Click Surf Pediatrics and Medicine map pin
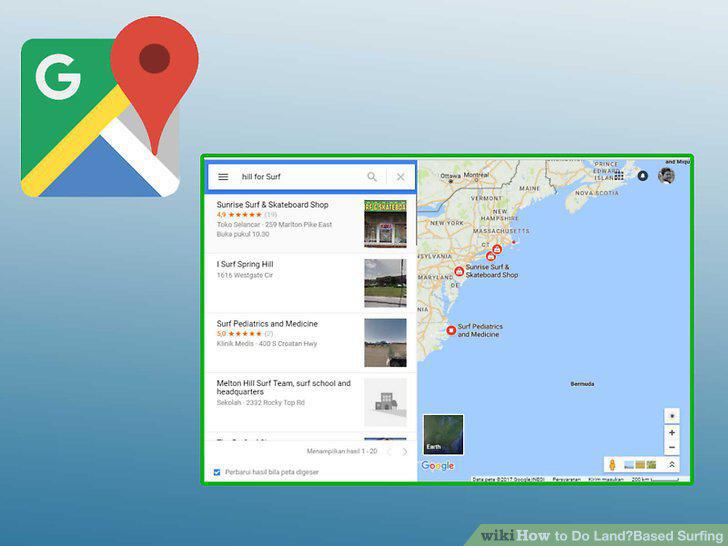The width and height of the screenshot is (728, 546). click(x=451, y=330)
